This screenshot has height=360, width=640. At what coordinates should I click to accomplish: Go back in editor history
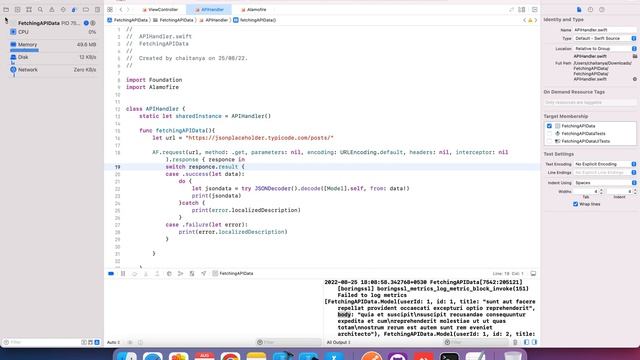121,9
